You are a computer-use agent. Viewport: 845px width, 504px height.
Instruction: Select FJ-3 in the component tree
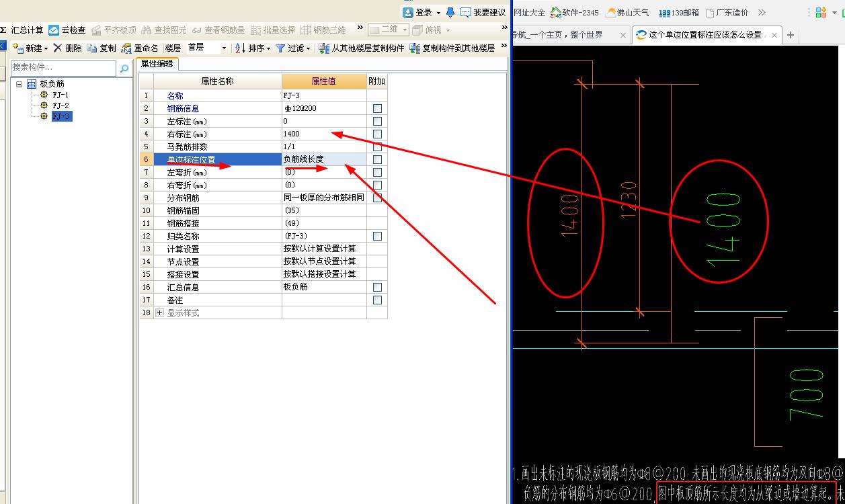tap(61, 116)
